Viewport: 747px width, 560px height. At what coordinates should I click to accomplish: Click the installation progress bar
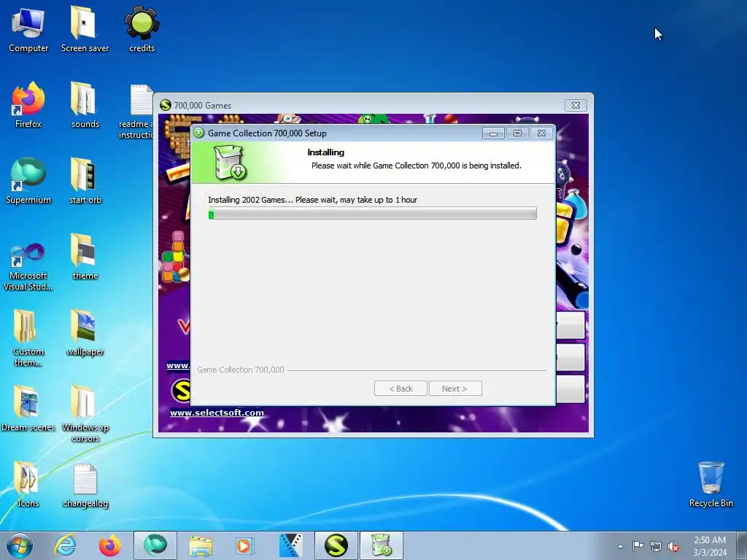tap(373, 214)
